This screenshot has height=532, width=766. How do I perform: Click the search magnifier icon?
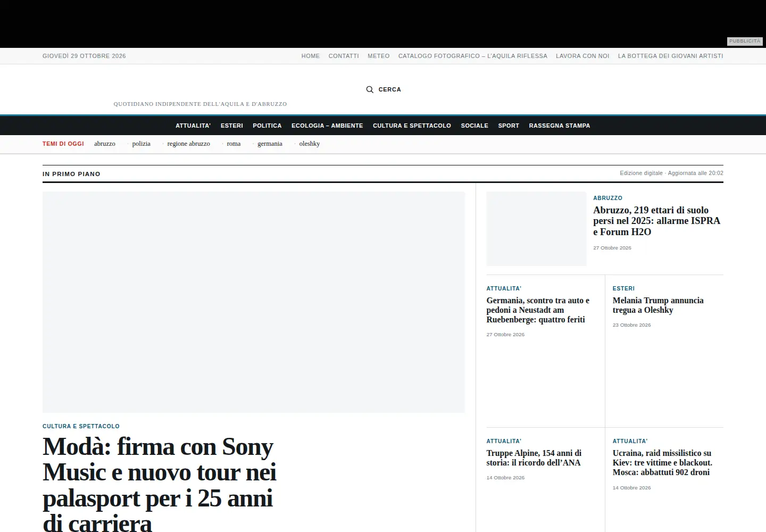pyautogui.click(x=370, y=89)
